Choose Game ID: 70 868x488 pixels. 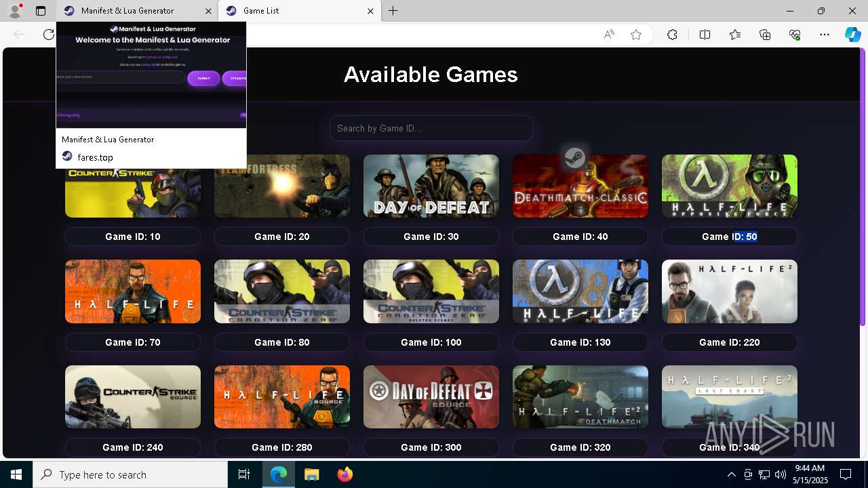[133, 342]
